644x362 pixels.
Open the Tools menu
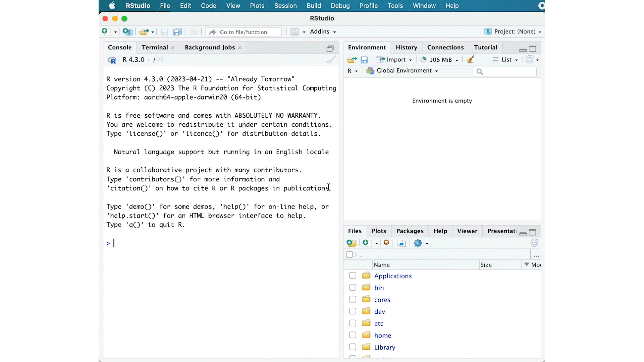coord(395,6)
